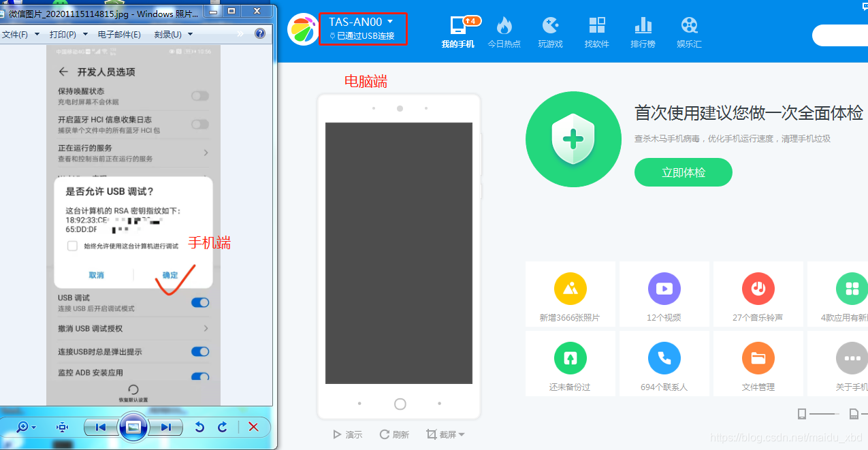This screenshot has height=450, width=868.
Task: Open the 694个联系人 contacts tile
Action: pyautogui.click(x=664, y=364)
